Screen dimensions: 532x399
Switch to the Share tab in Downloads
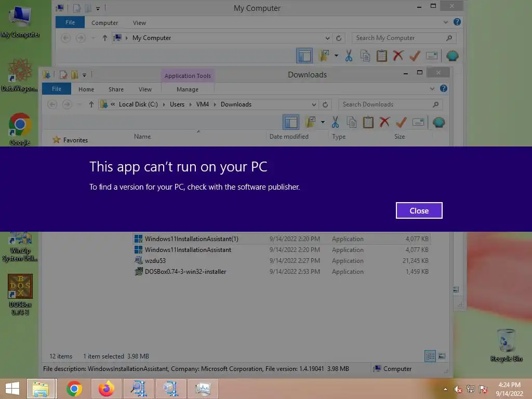pos(116,89)
